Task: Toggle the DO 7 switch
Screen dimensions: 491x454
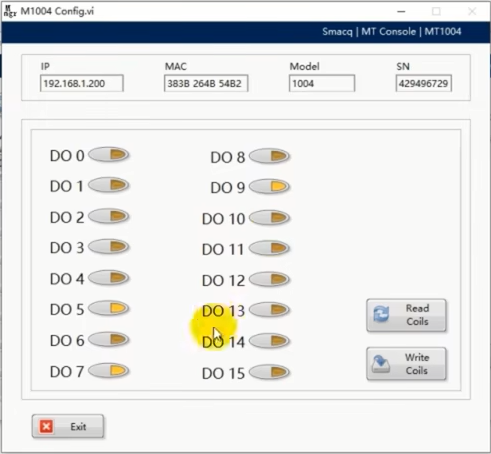Action: click(108, 370)
